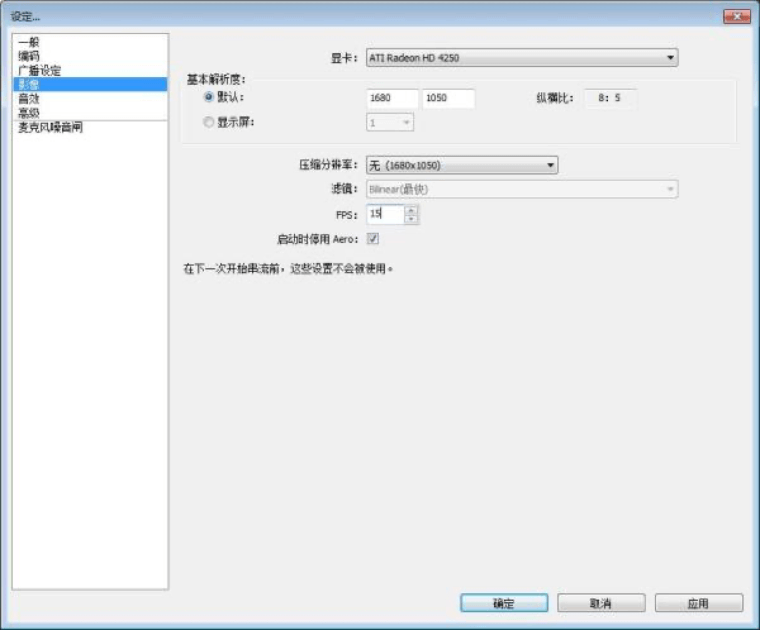Click the 1680 width input field
Viewport: 760px width, 630px height.
click(392, 99)
